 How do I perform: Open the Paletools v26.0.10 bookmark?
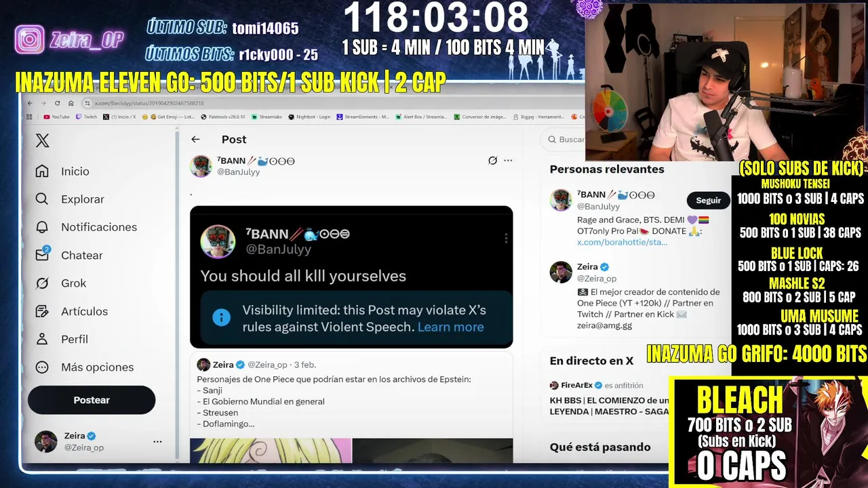click(x=223, y=117)
